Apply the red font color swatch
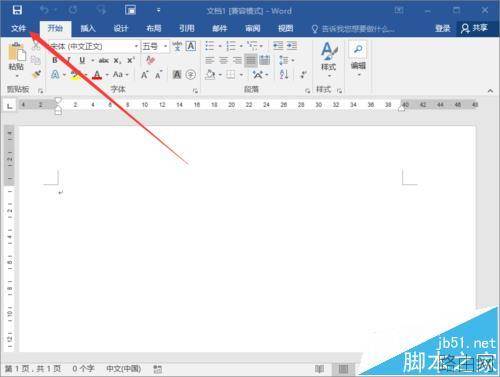 pyautogui.click(x=97, y=75)
